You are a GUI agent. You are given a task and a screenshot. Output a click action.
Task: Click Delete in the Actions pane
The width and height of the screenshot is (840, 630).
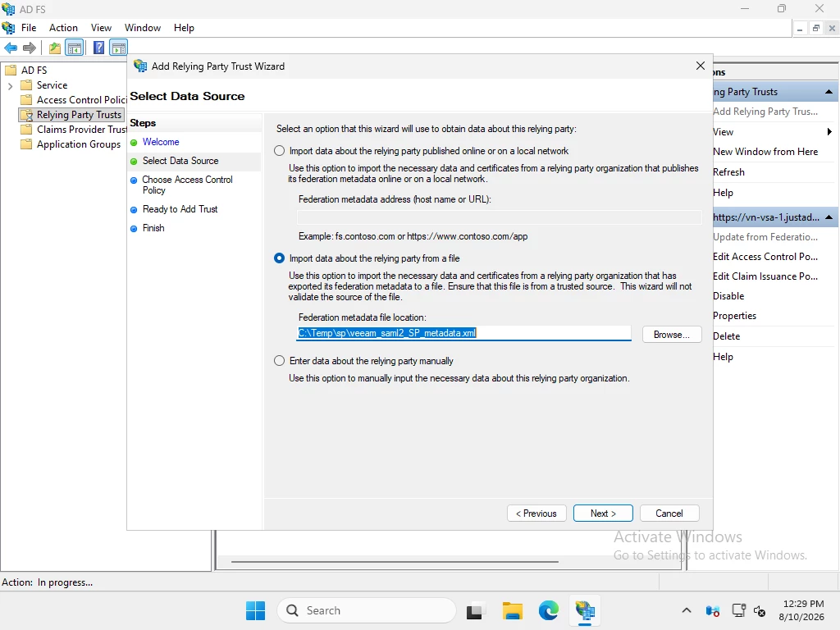click(727, 336)
